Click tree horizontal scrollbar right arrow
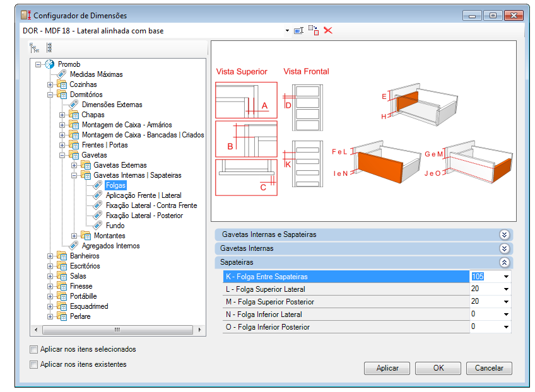 pos(199,330)
